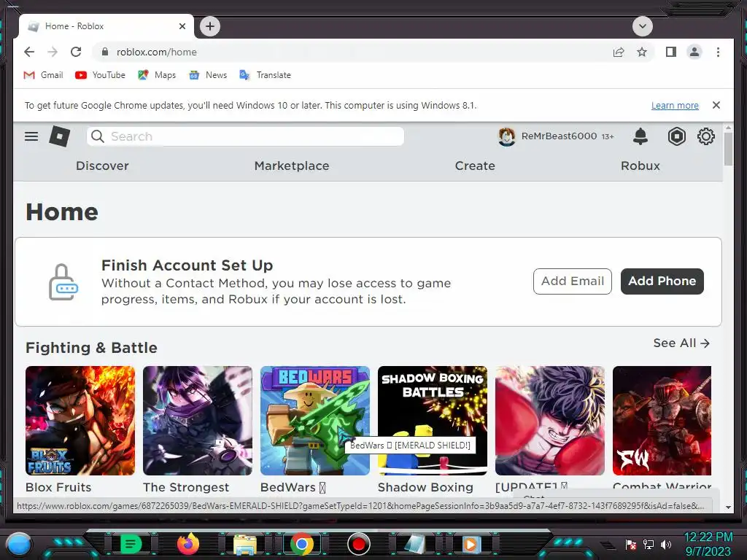Reload the Roblox page
The height and width of the screenshot is (560, 747).
(76, 52)
